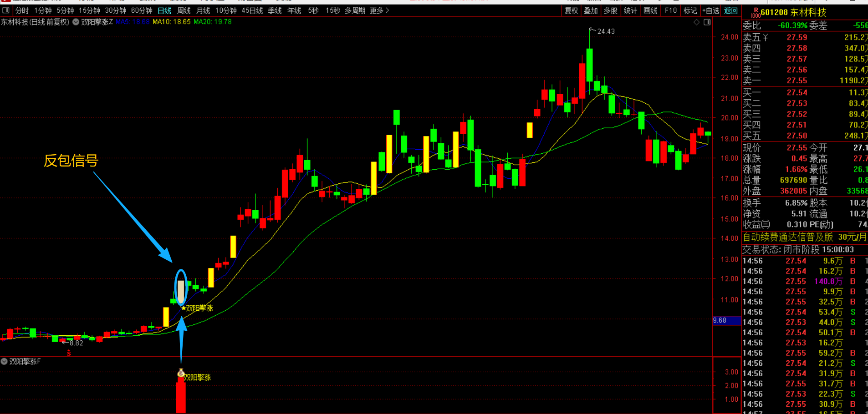
Task: Add stock via +自选
Action: click(710, 10)
